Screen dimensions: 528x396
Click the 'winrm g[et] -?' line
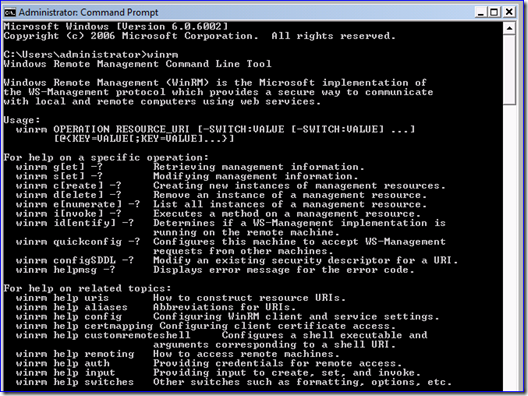tap(190, 167)
